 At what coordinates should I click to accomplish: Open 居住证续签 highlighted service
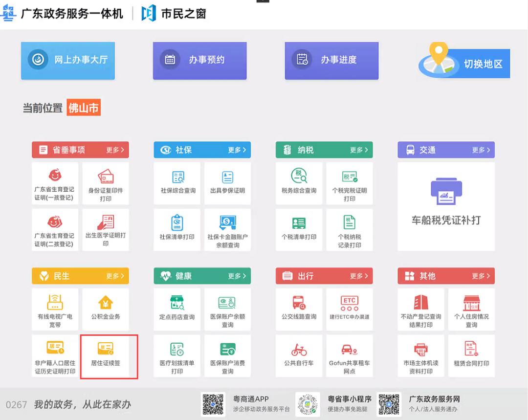coord(106,356)
